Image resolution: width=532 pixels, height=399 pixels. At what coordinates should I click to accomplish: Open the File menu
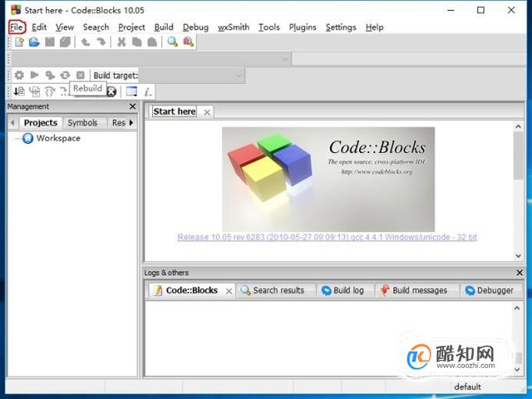pos(16,27)
